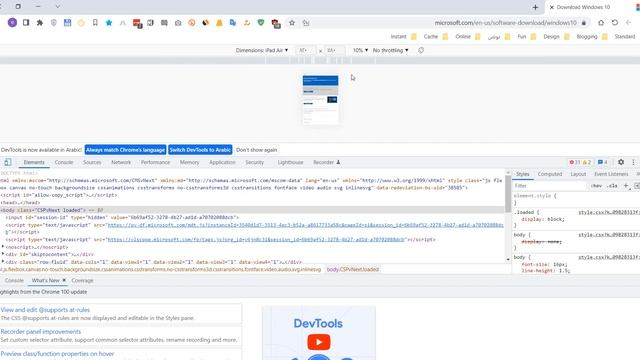Open View and edit @supports at-rules link
This screenshot has width=640, height=360.
45,310
